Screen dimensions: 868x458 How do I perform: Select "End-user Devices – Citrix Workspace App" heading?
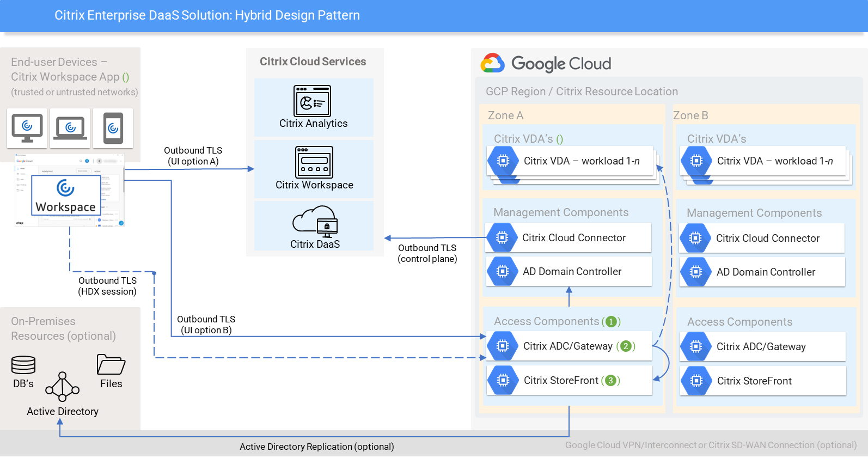point(70,70)
